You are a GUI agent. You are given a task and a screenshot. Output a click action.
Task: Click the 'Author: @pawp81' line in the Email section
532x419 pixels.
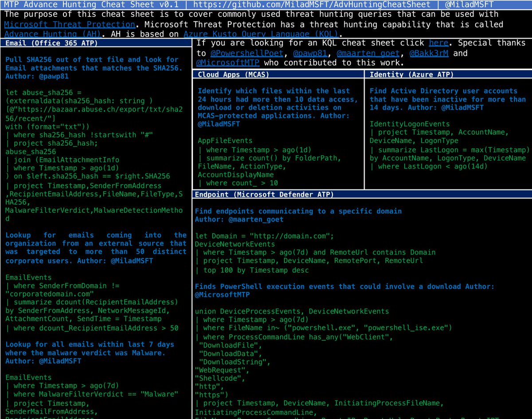coord(37,76)
